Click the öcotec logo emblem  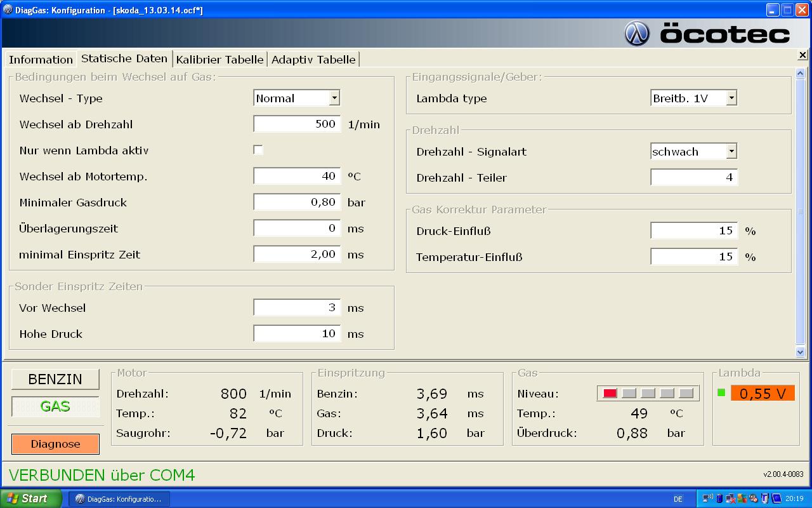[637, 34]
